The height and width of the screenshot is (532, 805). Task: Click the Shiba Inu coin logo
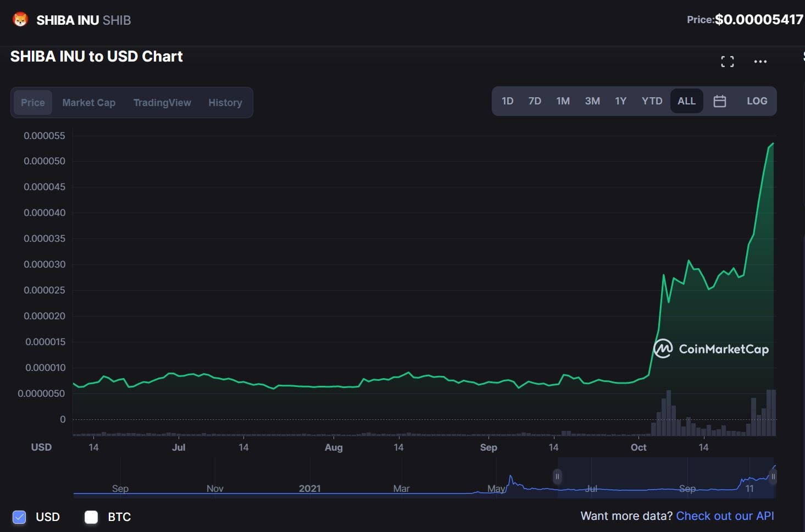click(x=20, y=20)
